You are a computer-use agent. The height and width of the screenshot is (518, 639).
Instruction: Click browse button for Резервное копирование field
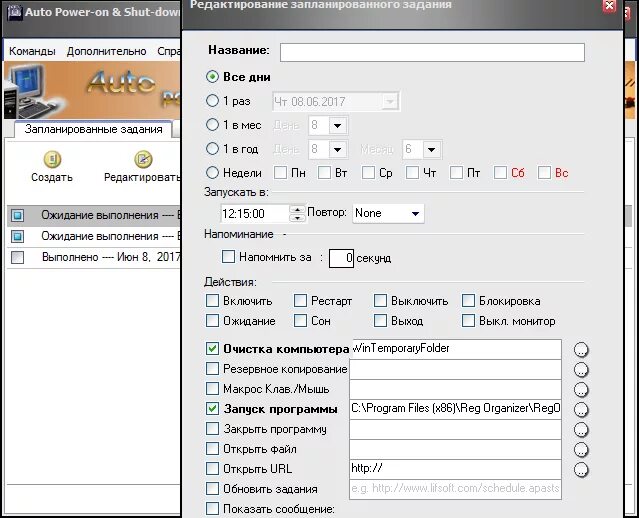581,370
